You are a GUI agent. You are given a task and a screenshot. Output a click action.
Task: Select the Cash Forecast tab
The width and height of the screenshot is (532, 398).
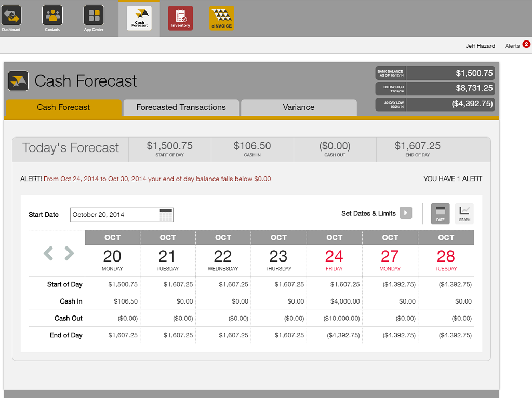(x=63, y=107)
